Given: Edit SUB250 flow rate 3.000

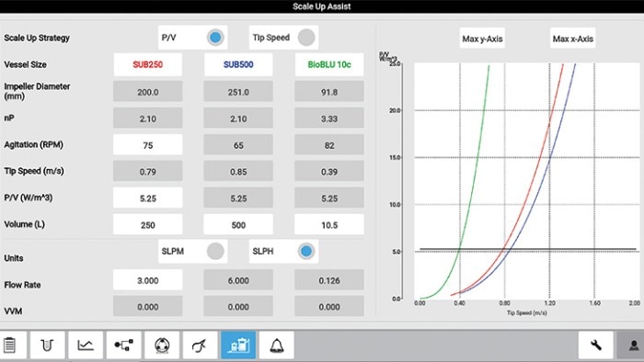Looking at the screenshot, I should (x=148, y=280).
